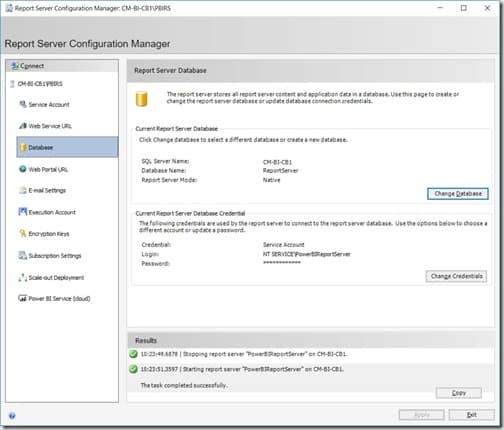Select Power BI Service (cloud) icon
Viewport: 504px width, 430px height.
(x=23, y=298)
